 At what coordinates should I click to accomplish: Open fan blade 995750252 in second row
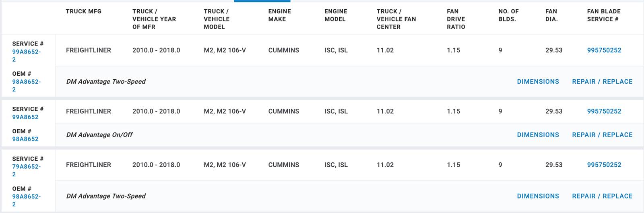pos(604,111)
